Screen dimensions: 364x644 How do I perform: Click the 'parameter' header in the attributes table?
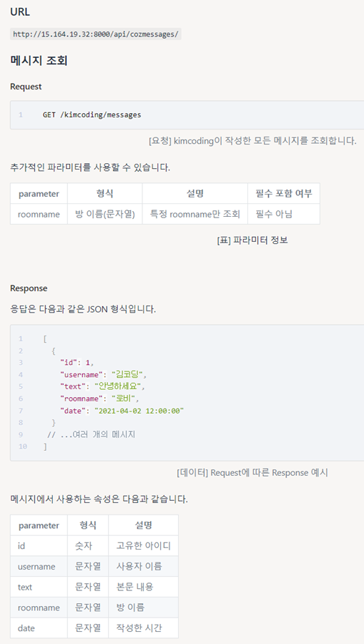(39, 525)
